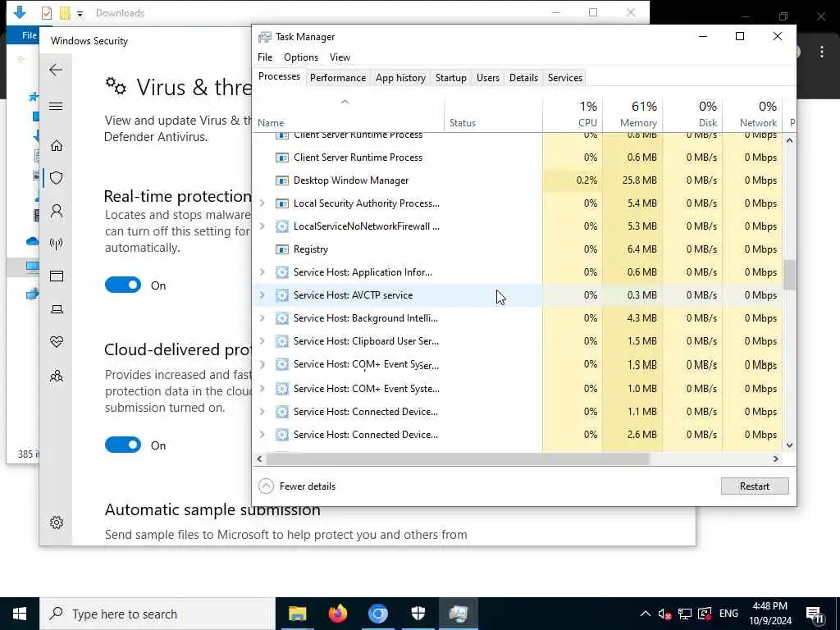Switch to the Details tab
This screenshot has height=630, width=840.
523,78
